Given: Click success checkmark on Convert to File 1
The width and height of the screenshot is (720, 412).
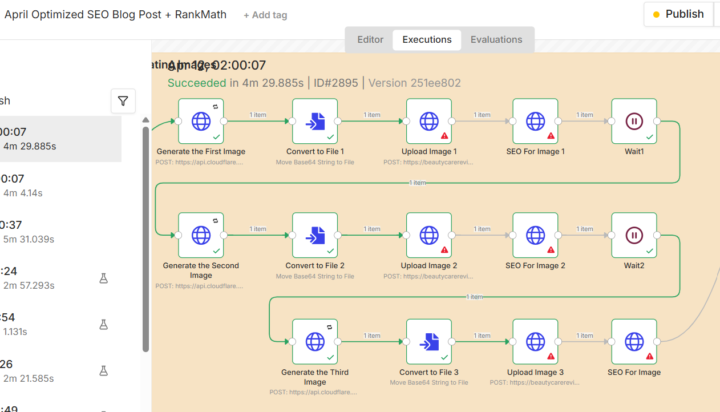Looking at the screenshot, I should point(330,137).
